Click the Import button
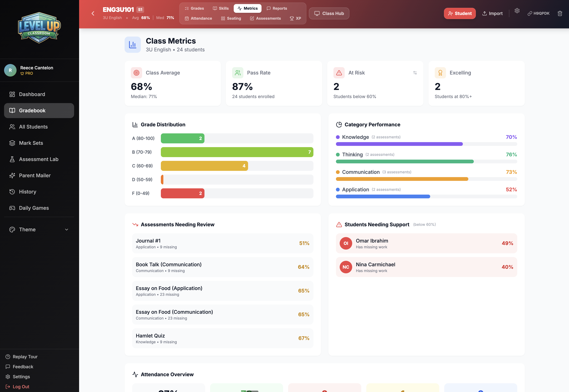Image resolution: width=569 pixels, height=392 pixels. click(x=492, y=13)
